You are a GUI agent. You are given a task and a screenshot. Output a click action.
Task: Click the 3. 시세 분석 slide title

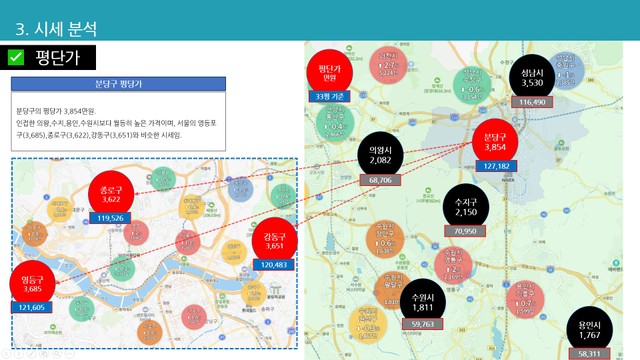(x=56, y=29)
